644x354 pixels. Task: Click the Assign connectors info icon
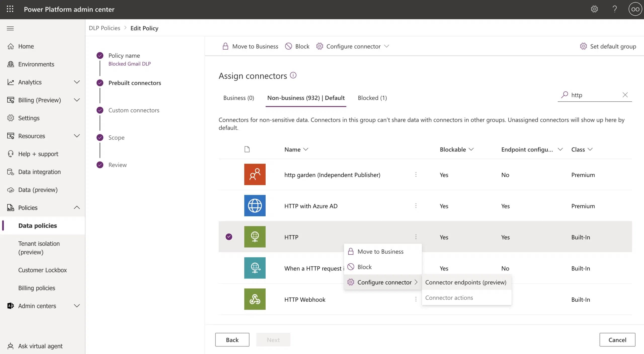pyautogui.click(x=293, y=75)
